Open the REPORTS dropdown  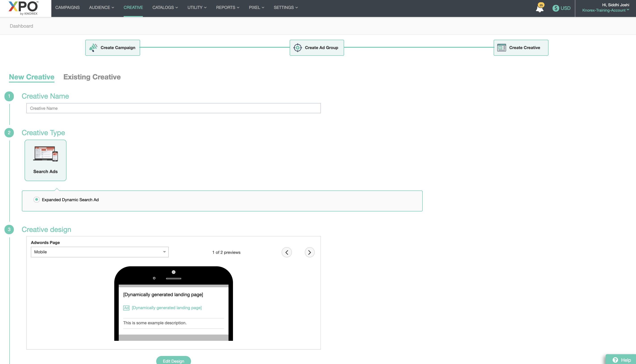(x=227, y=7)
